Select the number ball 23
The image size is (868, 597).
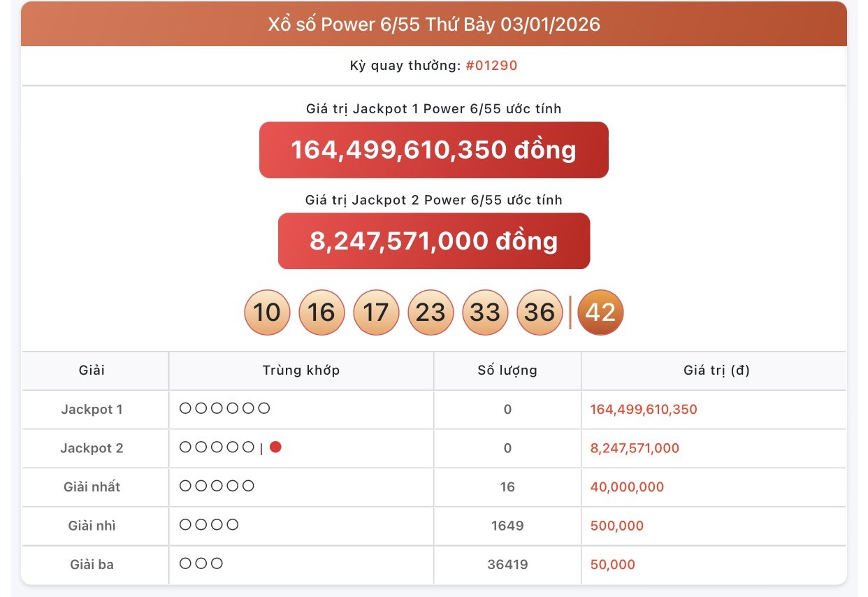tap(431, 312)
